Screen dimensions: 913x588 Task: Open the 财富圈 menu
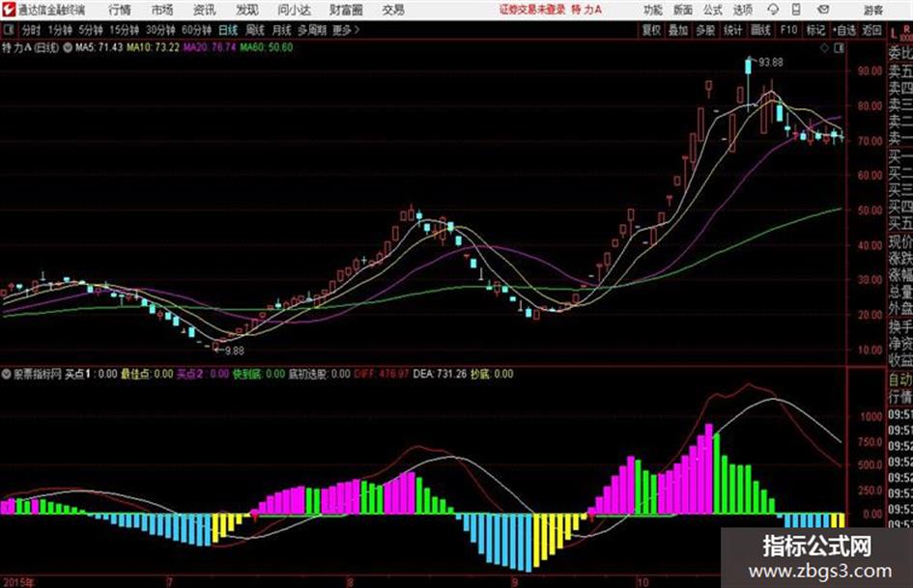[x=346, y=10]
